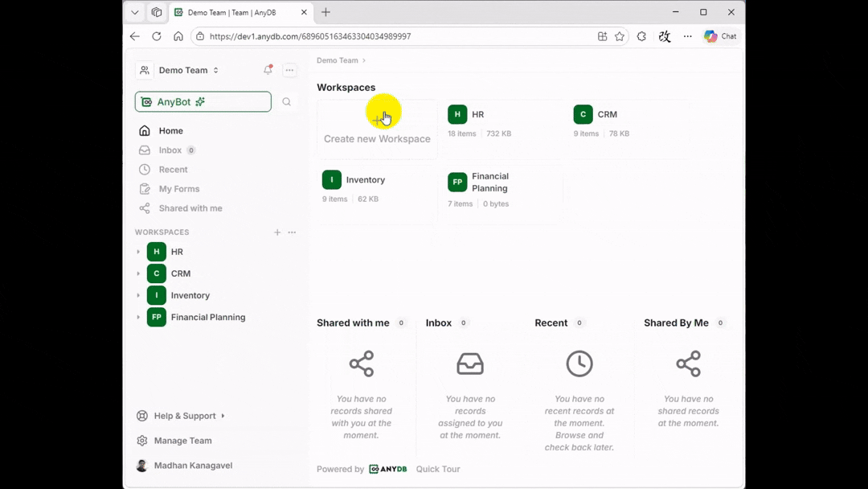Open Workspaces section ellipsis menu

pyautogui.click(x=292, y=232)
